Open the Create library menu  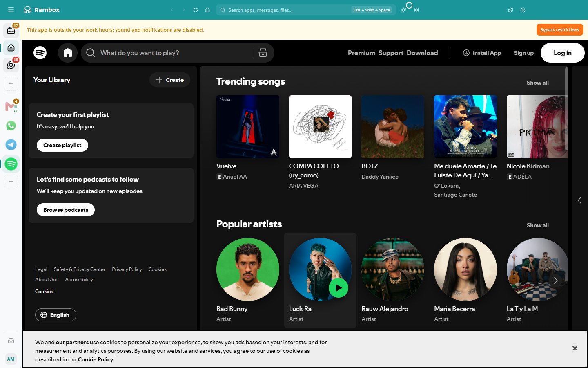pyautogui.click(x=170, y=80)
